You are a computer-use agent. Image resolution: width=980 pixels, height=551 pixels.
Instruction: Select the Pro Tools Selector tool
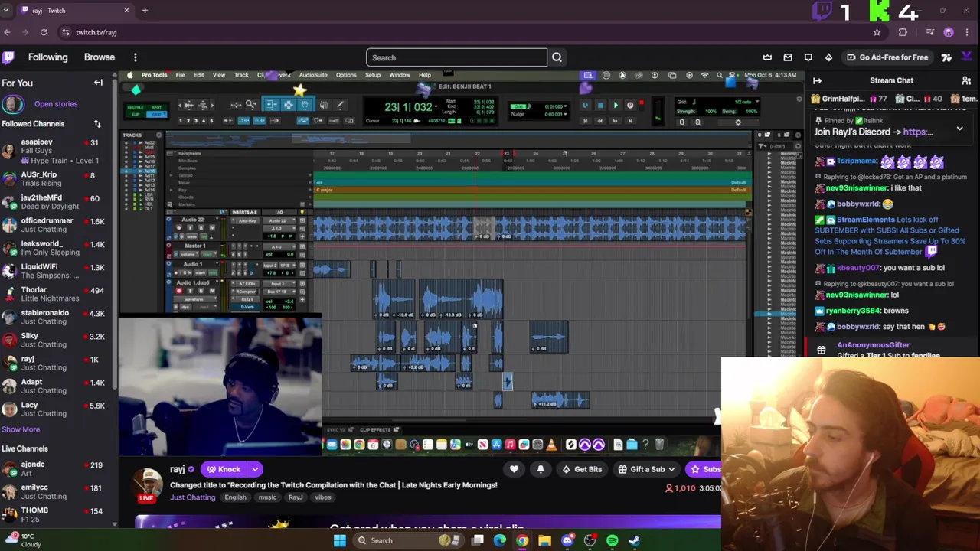pos(288,105)
